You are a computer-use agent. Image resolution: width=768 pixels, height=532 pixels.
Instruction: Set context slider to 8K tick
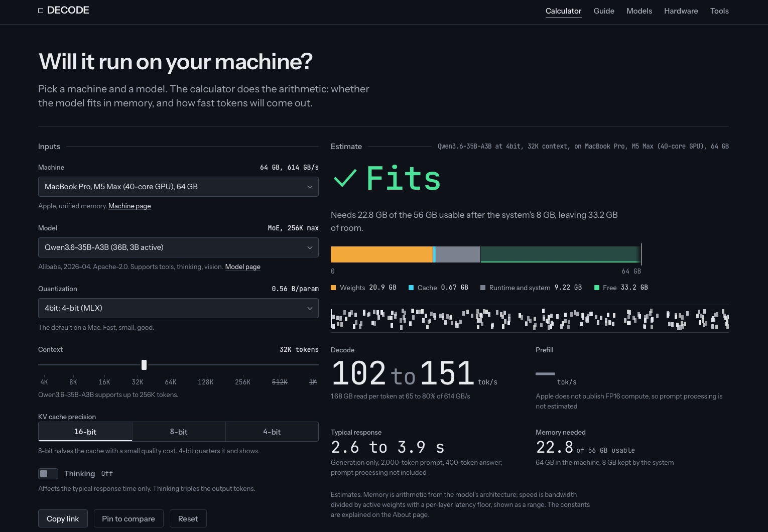pos(73,382)
